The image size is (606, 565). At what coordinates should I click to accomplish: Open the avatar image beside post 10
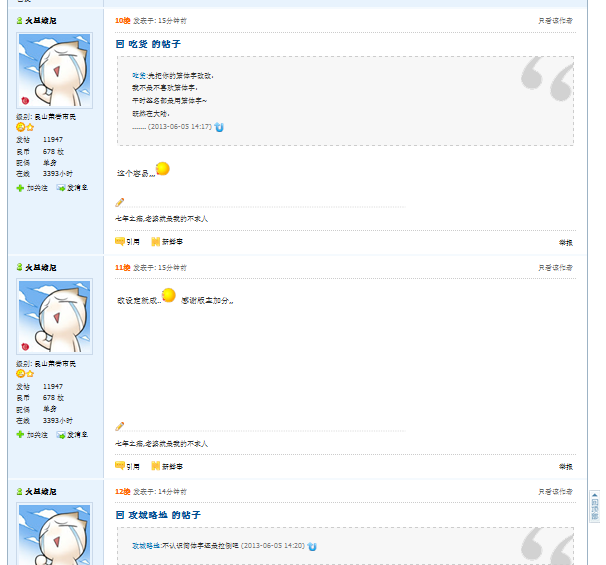pyautogui.click(x=54, y=70)
